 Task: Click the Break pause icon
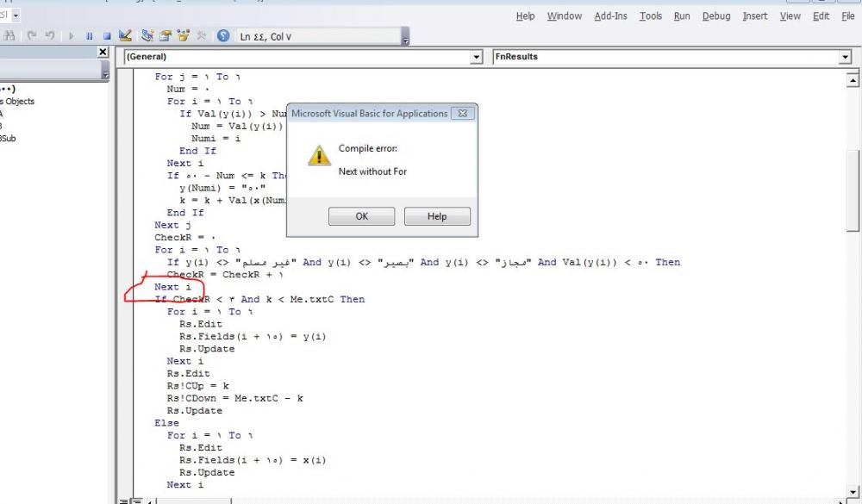[89, 36]
